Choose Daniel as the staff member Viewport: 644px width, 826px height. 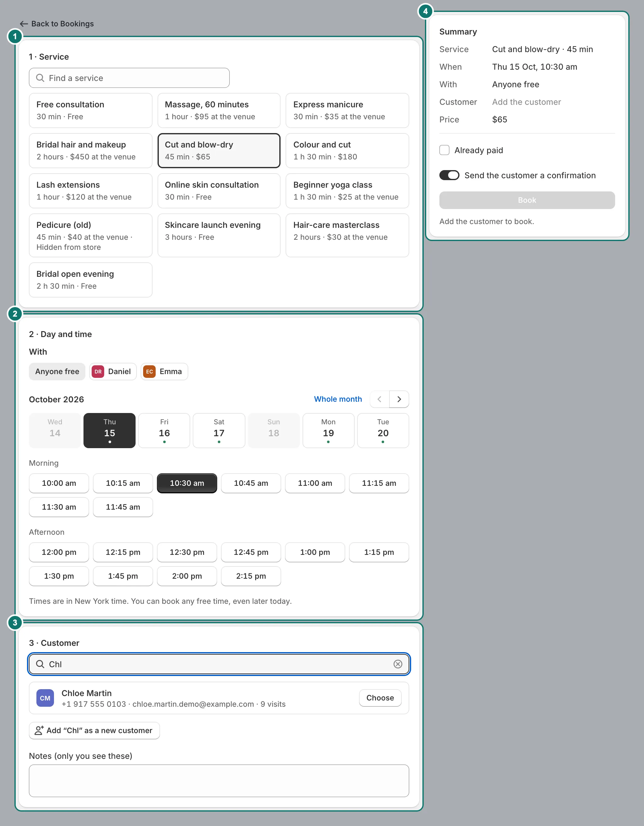click(113, 371)
